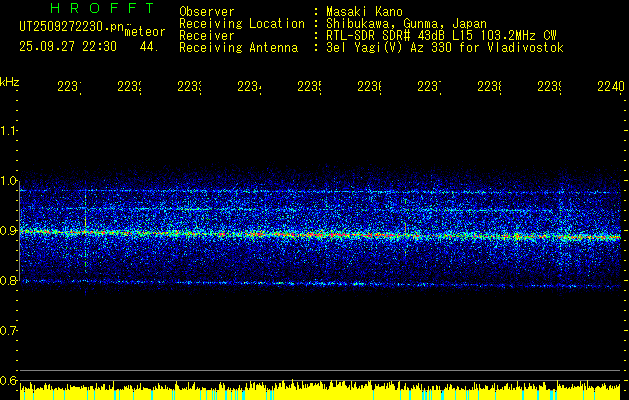
Task: Select the observer name Masaki Kano
Action: point(364,12)
